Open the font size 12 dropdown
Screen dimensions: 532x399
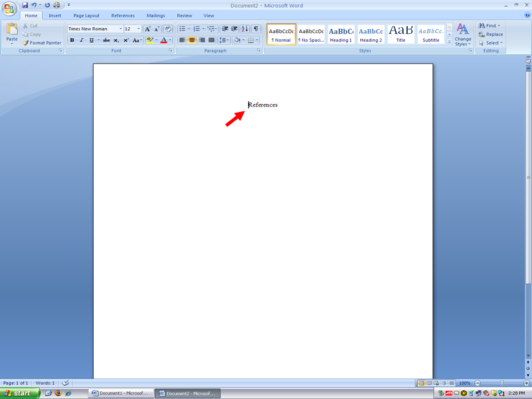(x=139, y=29)
